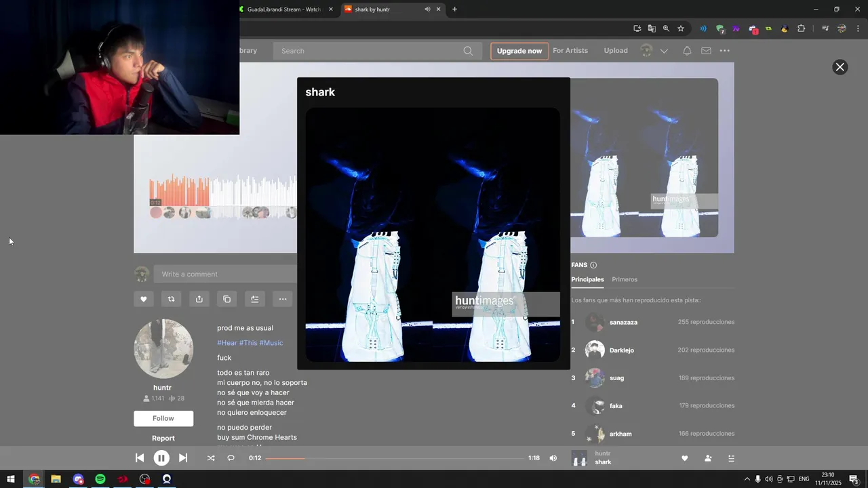Open the Library nav item

pos(248,51)
